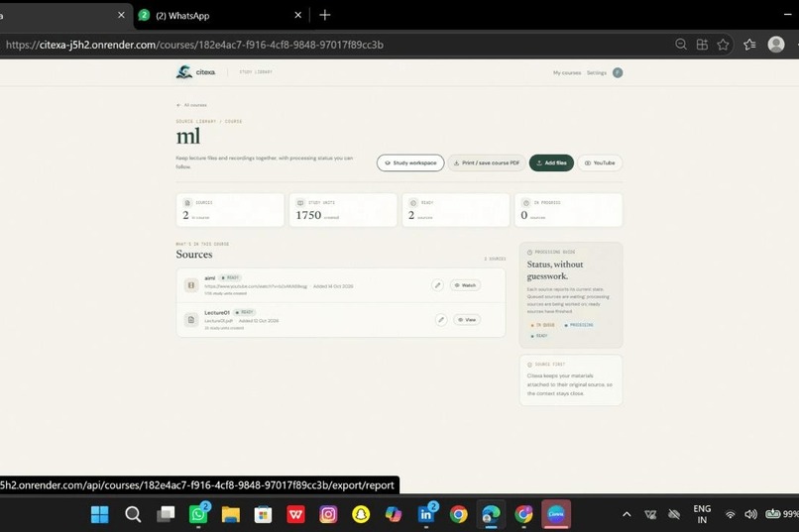
Task: Click the YouTube button
Action: (600, 162)
